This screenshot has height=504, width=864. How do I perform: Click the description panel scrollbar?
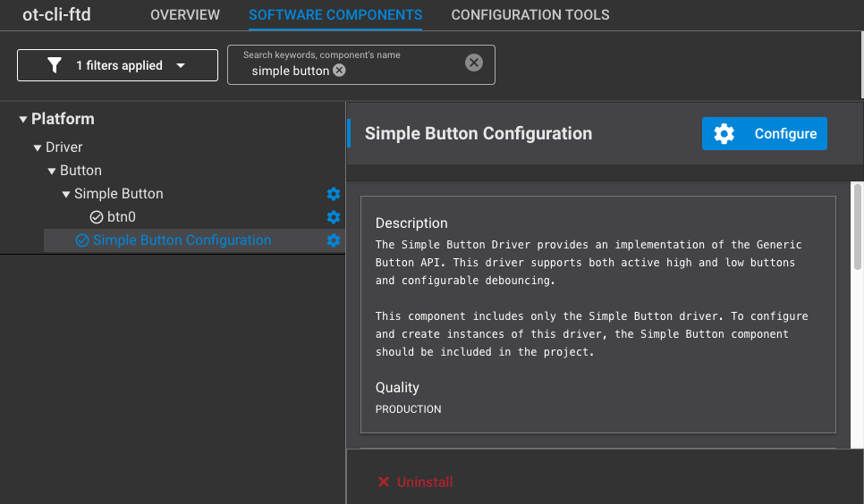click(x=858, y=227)
